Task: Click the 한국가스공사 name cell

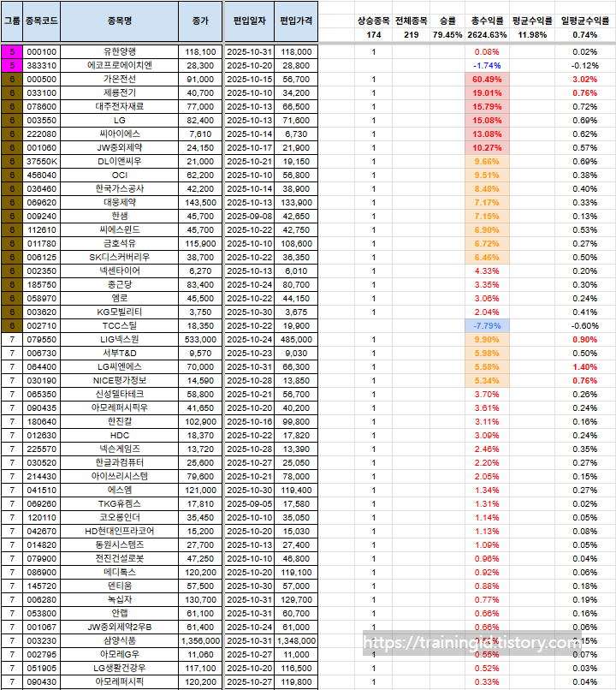Action: (119, 189)
